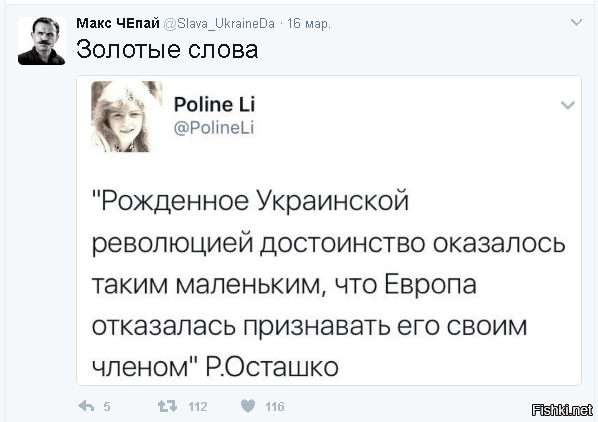Click the Fishki.net watermark
The width and height of the screenshot is (598, 422).
point(562,410)
